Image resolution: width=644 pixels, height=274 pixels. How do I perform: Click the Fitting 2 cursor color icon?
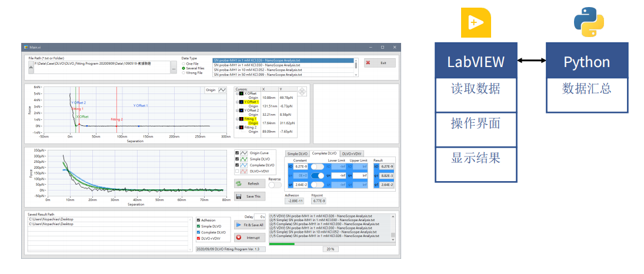[x=241, y=128]
